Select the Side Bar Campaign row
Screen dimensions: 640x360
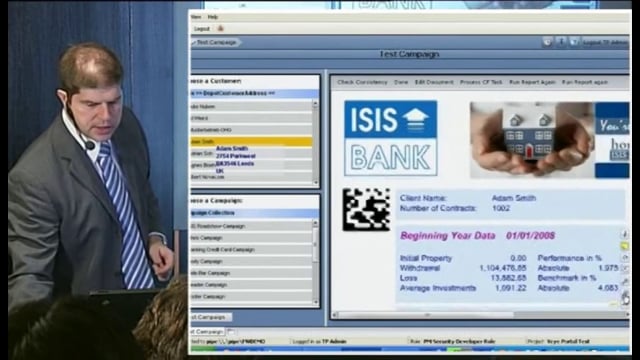coord(251,273)
